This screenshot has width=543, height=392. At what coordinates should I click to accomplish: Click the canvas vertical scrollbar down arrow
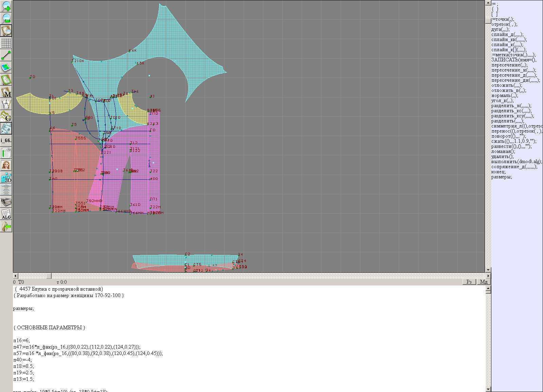click(x=488, y=270)
